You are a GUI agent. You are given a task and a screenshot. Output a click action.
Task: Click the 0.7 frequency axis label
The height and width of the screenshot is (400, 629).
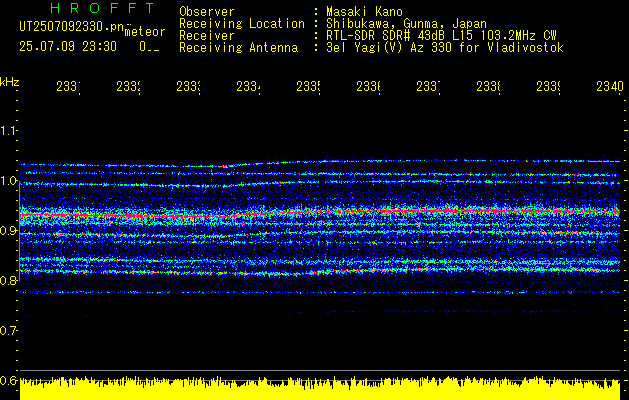[x=8, y=331]
